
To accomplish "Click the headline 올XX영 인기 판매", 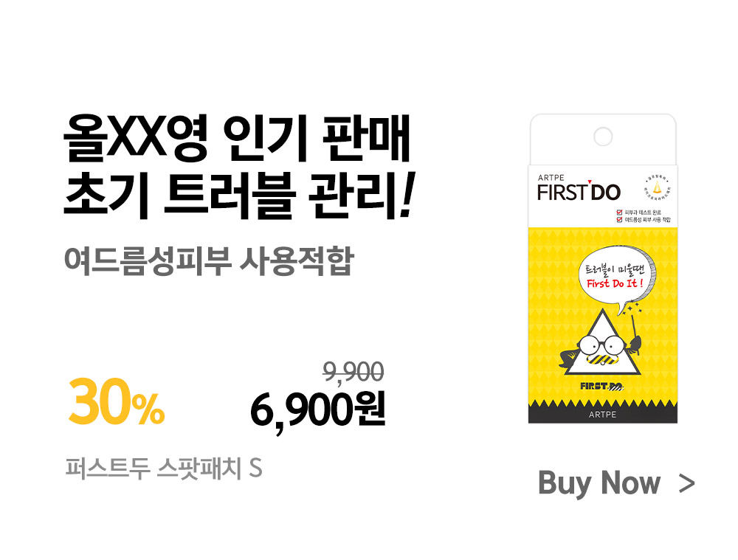I will tap(237, 138).
